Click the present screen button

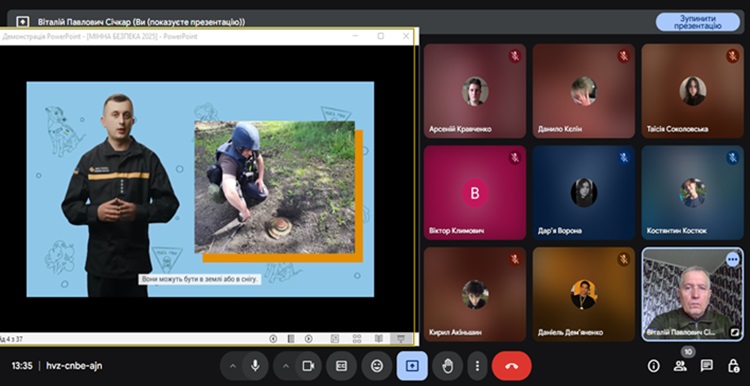[x=412, y=366]
